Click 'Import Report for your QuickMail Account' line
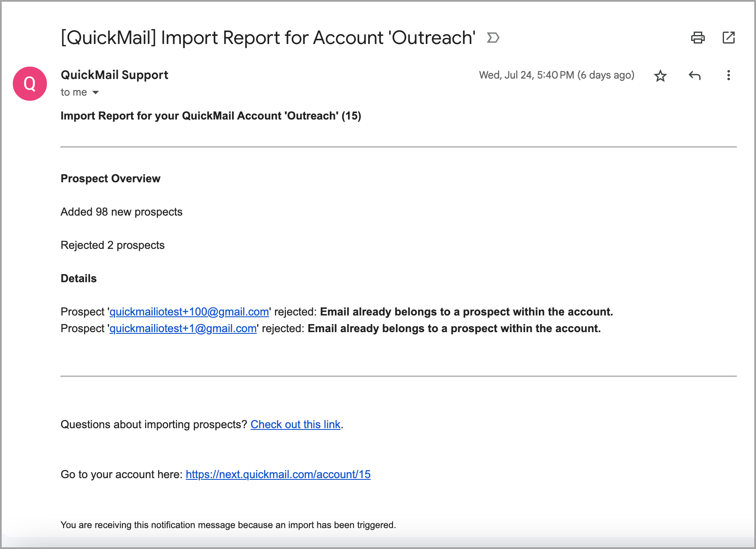This screenshot has width=756, height=549. pos(211,116)
